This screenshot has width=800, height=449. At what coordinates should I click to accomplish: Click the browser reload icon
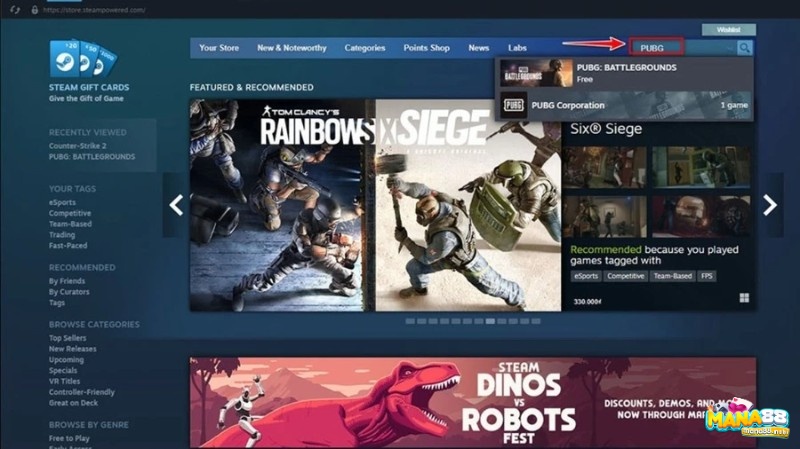pos(15,10)
